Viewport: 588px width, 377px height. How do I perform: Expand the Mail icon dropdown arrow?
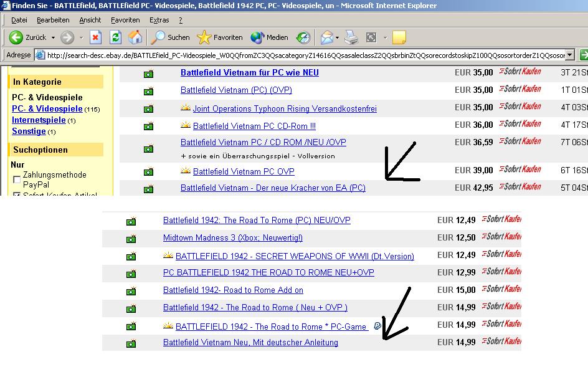[337, 38]
